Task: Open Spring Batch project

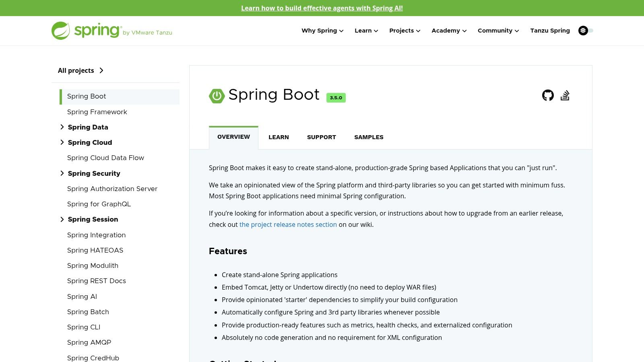Action: 88,312
